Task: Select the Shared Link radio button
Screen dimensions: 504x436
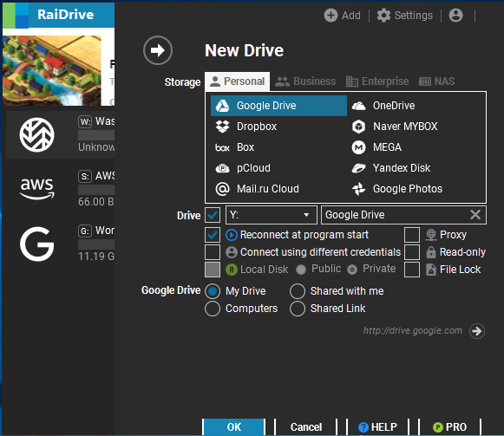Action: point(298,309)
